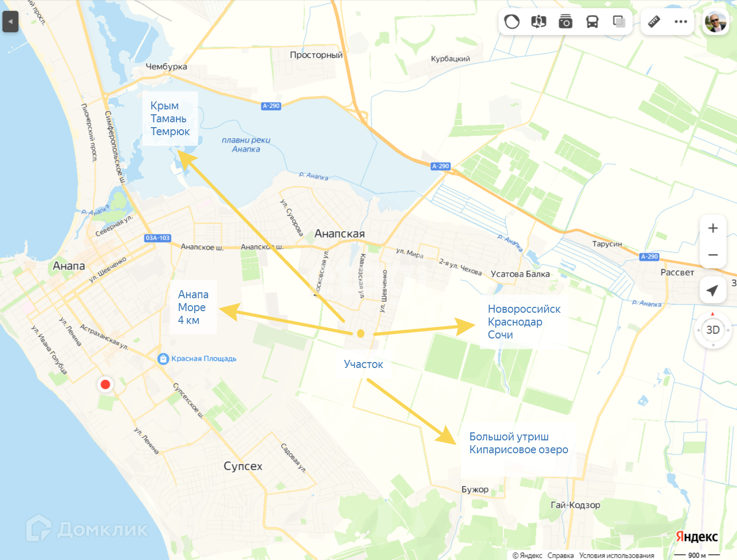The height and width of the screenshot is (560, 737).
Task: Show map photos layer
Action: coord(565,21)
